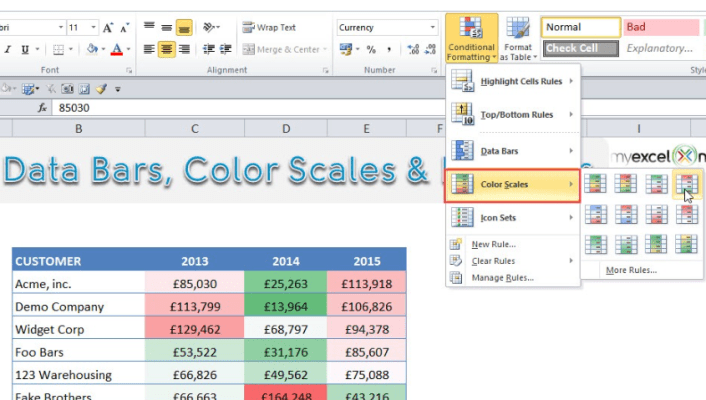Open Color Scales submenu
Viewport: 706px width, 400px height.
513,185
